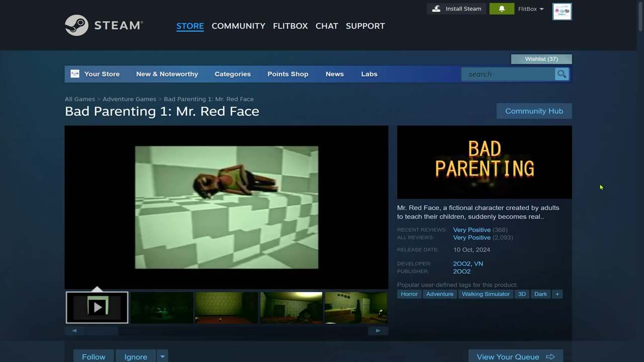The image size is (644, 362).
Task: Click the Your Store icon
Action: tap(75, 74)
